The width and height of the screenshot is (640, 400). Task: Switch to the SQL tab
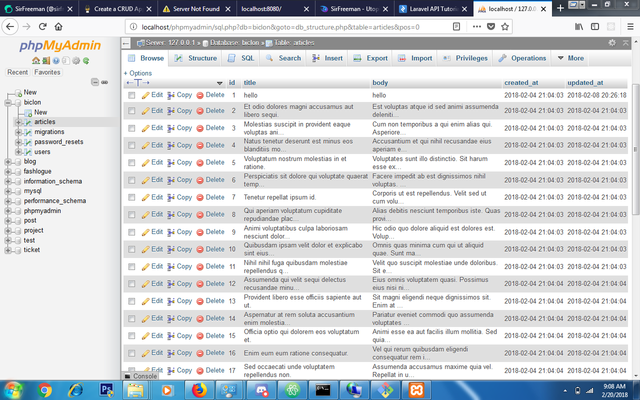241,58
